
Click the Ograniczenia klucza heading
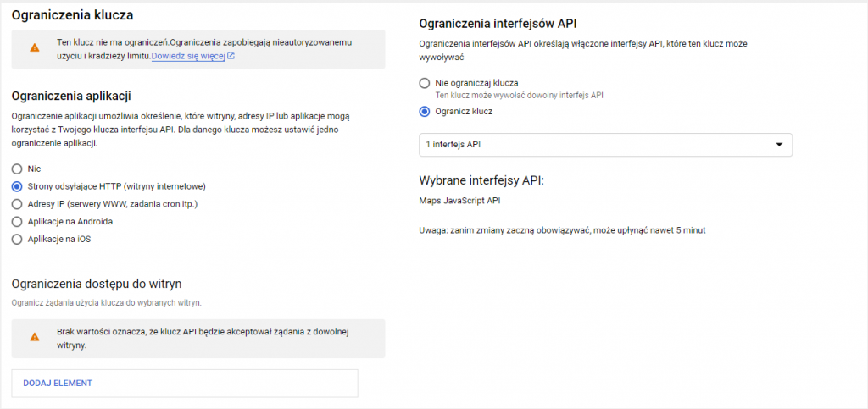[72, 14]
